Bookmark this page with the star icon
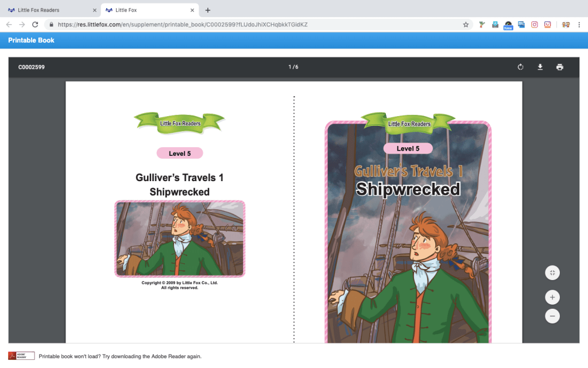The height and width of the screenshot is (368, 588). tap(466, 25)
